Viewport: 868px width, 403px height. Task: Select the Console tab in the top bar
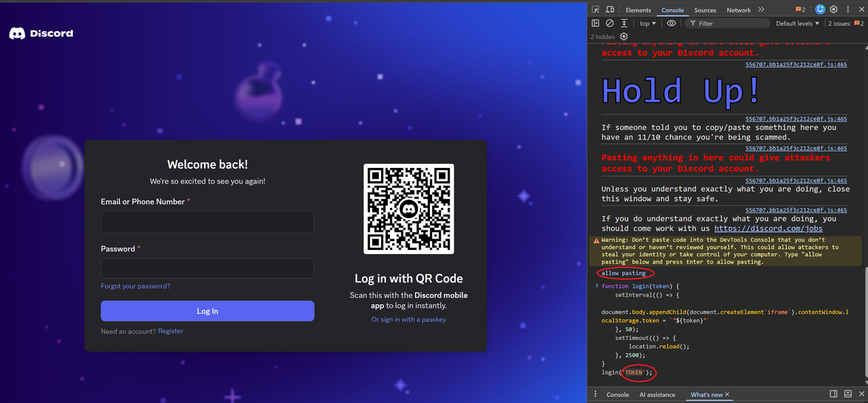pos(673,10)
